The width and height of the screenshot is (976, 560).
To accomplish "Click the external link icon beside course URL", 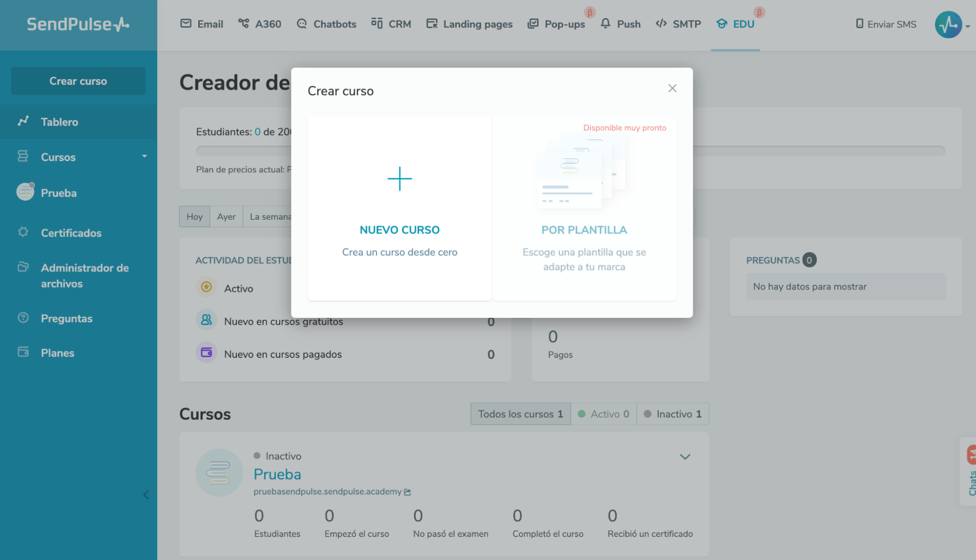I will tap(407, 492).
